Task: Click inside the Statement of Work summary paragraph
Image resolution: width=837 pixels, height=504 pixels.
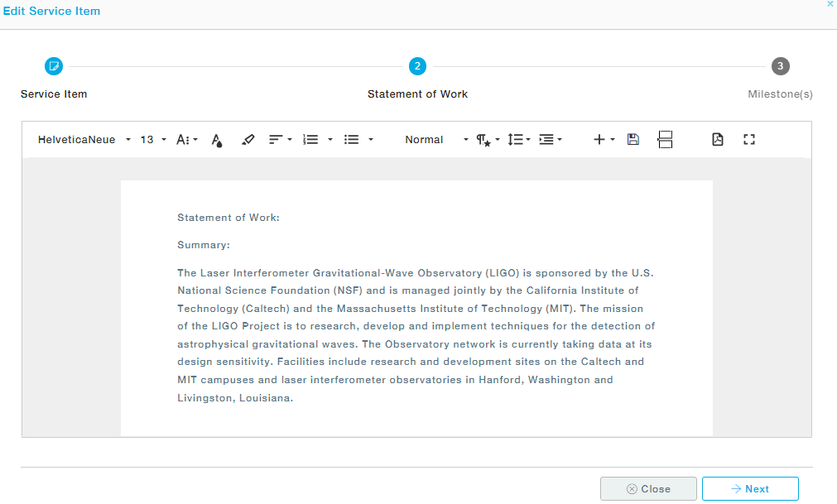Action: [x=416, y=335]
